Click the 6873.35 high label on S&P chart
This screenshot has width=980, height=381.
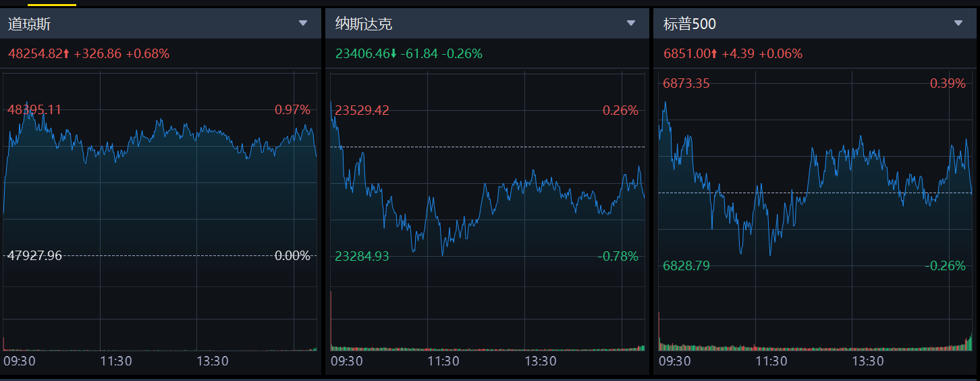click(x=686, y=84)
